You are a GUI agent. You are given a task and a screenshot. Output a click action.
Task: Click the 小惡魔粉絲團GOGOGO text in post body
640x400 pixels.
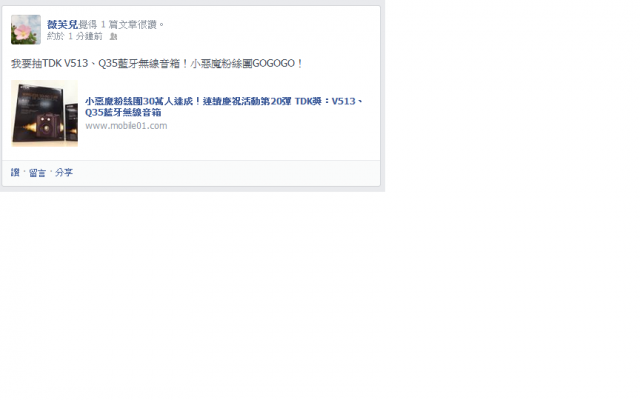tap(247, 64)
